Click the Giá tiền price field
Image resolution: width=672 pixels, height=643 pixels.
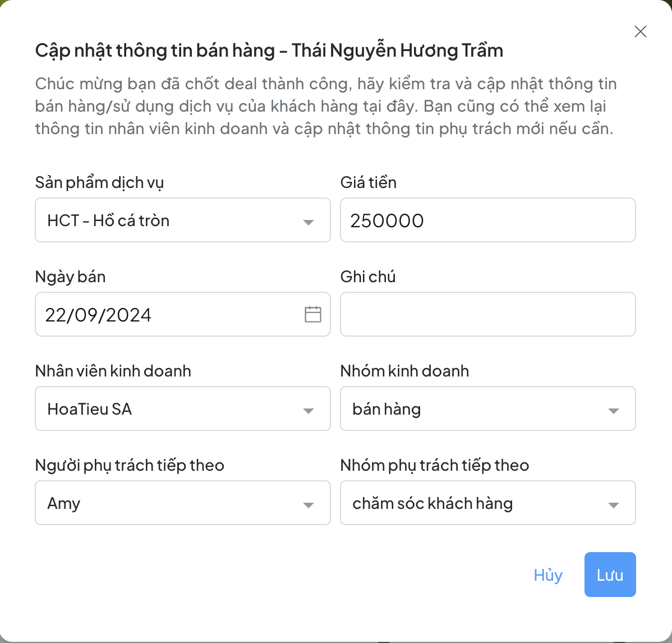[487, 220]
